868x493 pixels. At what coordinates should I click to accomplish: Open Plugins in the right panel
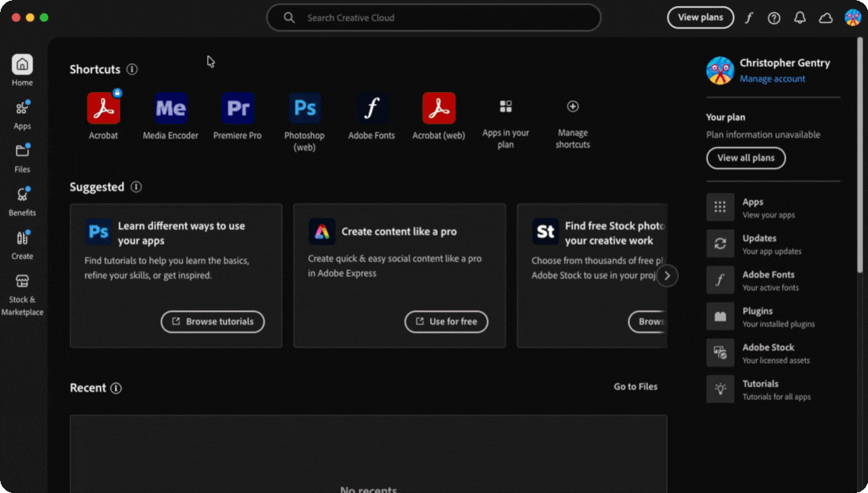tap(772, 316)
